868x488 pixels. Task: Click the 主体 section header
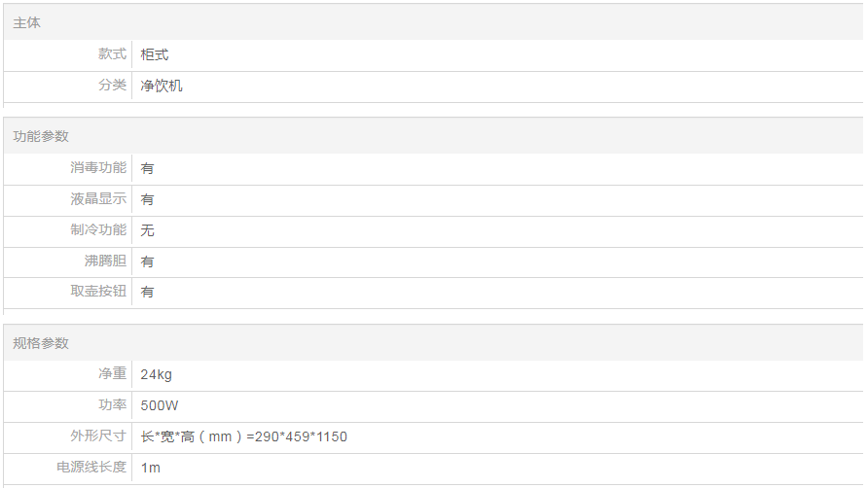click(x=27, y=22)
